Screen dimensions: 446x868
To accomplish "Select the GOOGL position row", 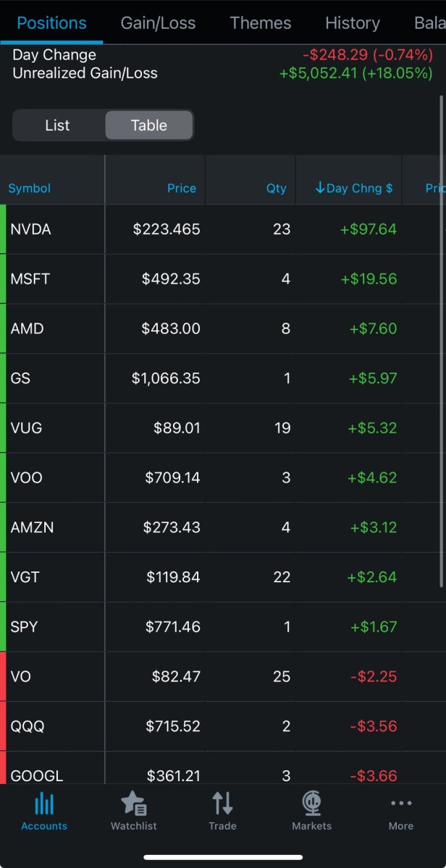I will 223,767.
